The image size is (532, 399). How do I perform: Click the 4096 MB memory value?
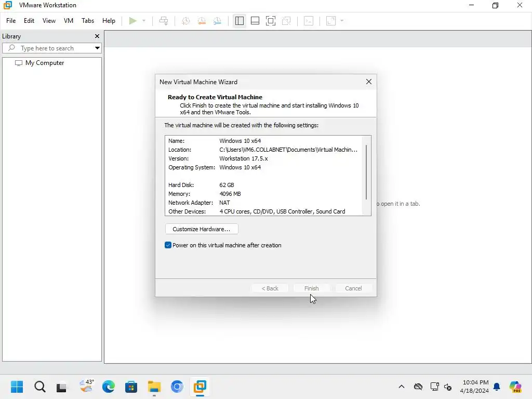230,194
